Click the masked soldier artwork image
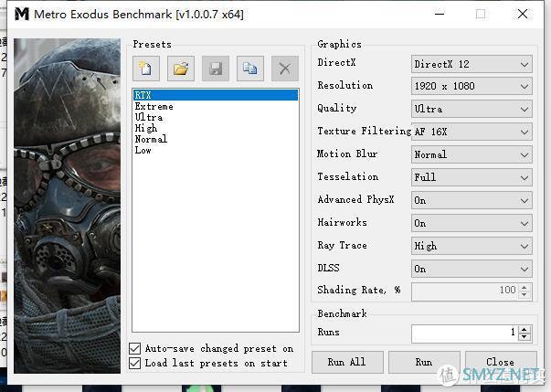 pos(67,206)
